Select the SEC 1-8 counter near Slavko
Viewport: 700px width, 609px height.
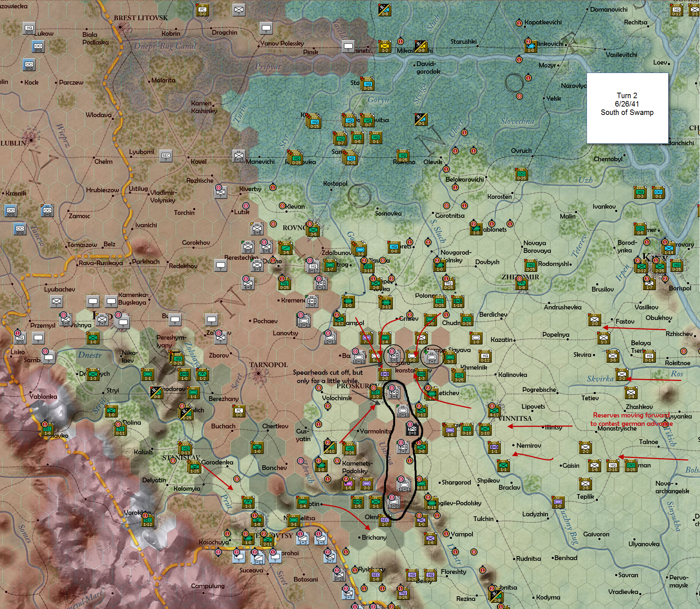coord(47,429)
